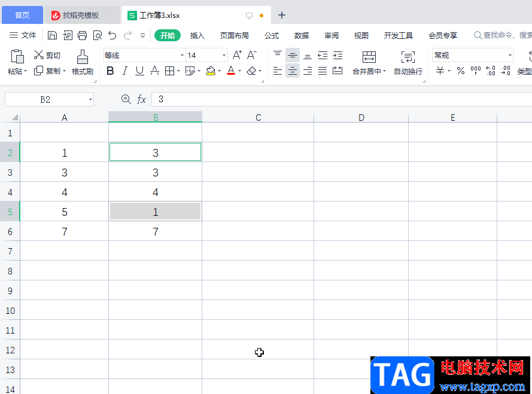Toggle middle vertical alignment

click(x=293, y=55)
